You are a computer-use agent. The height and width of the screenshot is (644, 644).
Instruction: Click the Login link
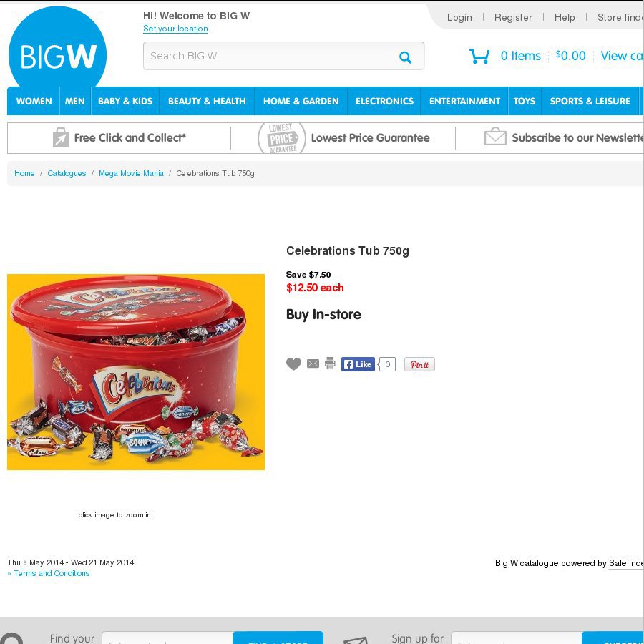click(x=459, y=17)
